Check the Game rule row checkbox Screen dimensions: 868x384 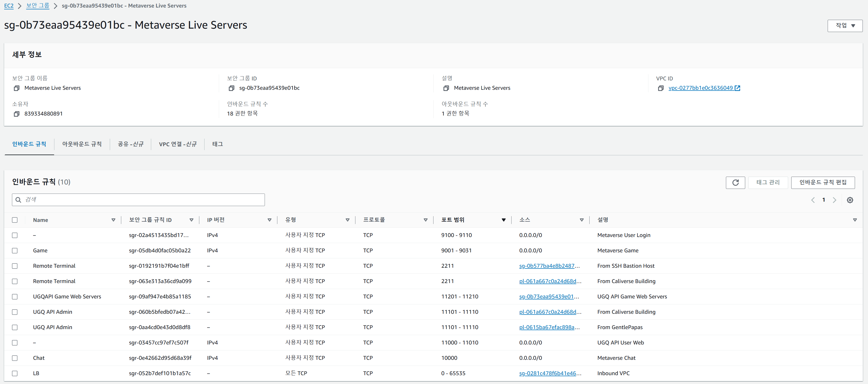pyautogui.click(x=15, y=251)
